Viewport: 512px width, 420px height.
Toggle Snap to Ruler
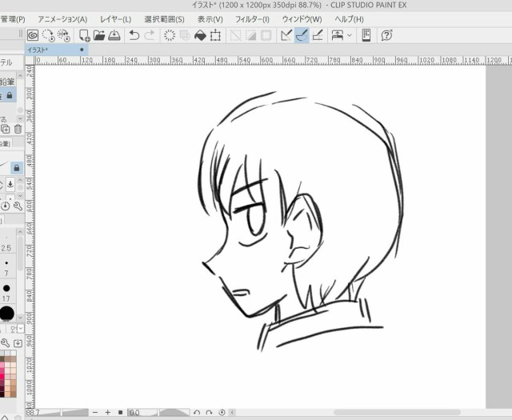(x=286, y=35)
